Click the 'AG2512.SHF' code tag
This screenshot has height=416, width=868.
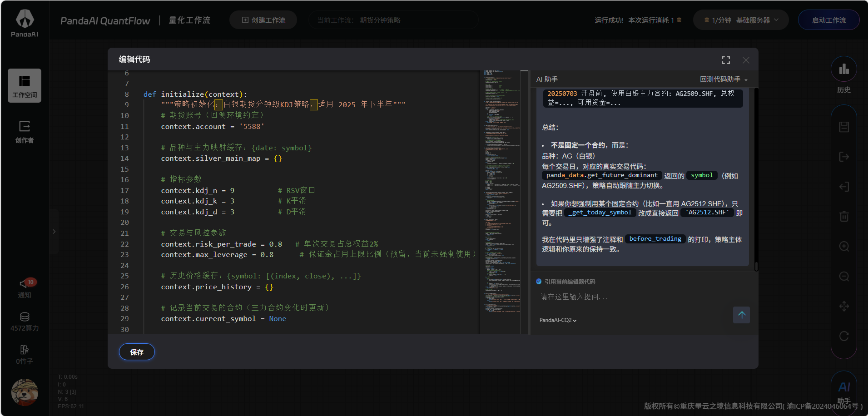click(x=707, y=213)
